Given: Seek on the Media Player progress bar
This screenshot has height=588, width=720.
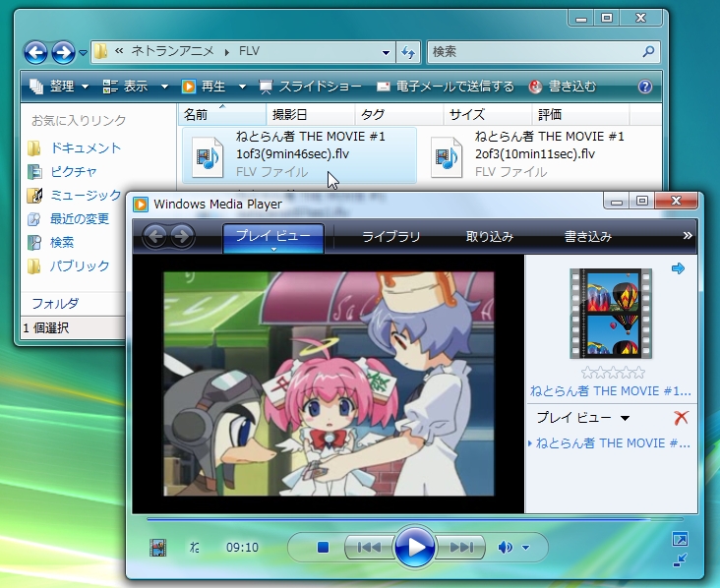Looking at the screenshot, I should [x=415, y=519].
